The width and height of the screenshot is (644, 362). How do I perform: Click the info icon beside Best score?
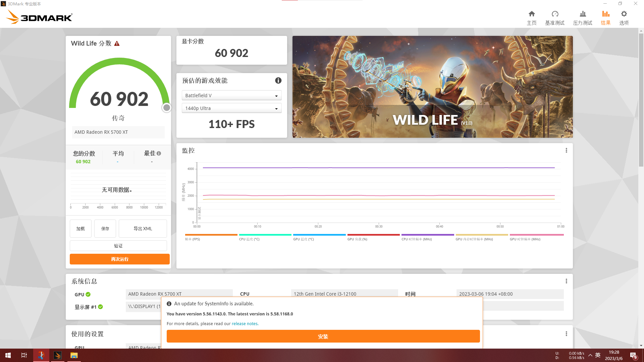[159, 154]
